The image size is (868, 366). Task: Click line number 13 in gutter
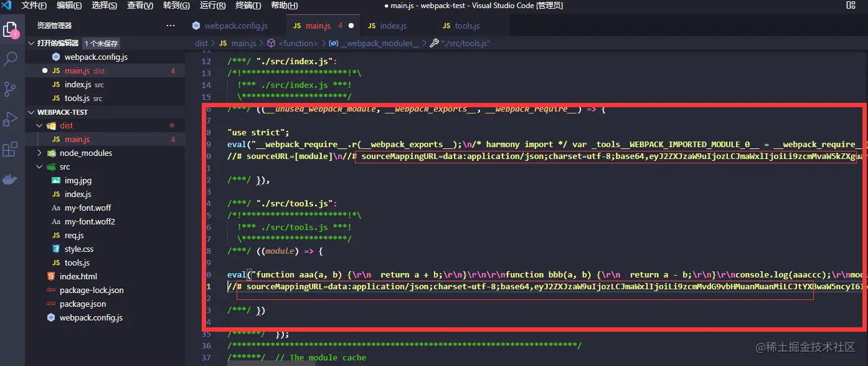(x=207, y=73)
